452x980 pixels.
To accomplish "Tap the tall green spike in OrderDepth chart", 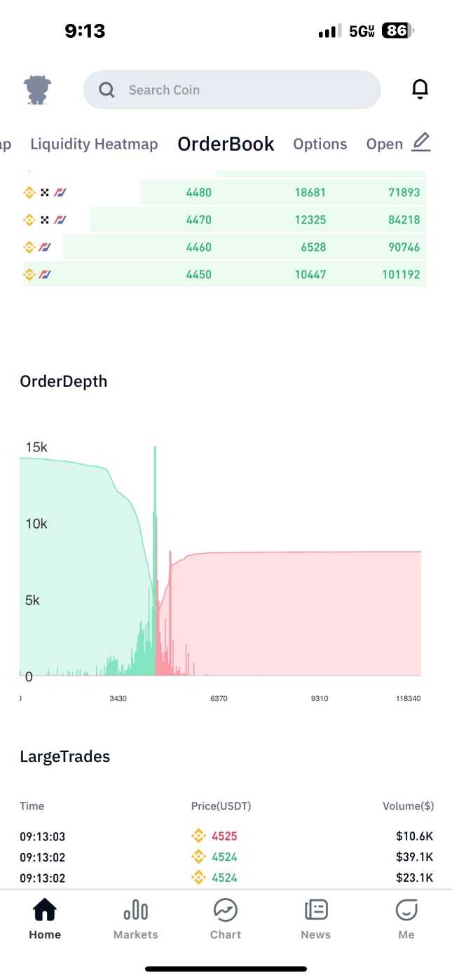I will 155,491.
